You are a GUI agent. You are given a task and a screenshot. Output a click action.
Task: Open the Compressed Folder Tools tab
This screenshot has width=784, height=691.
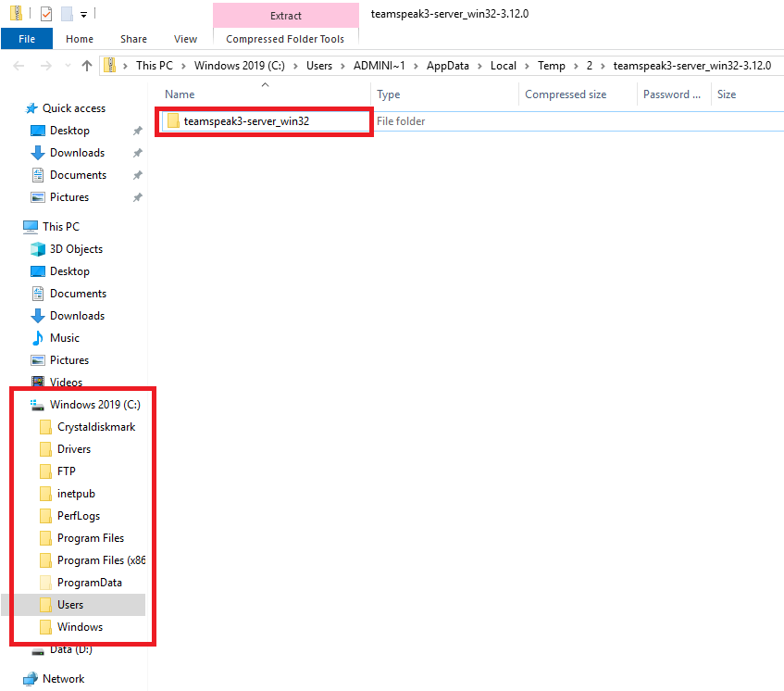(285, 39)
